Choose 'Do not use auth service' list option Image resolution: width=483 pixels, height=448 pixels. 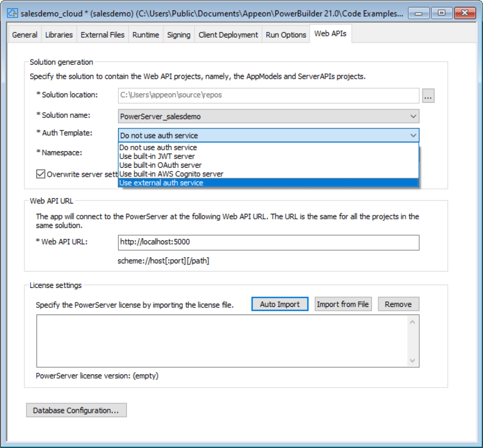pyautogui.click(x=268, y=147)
